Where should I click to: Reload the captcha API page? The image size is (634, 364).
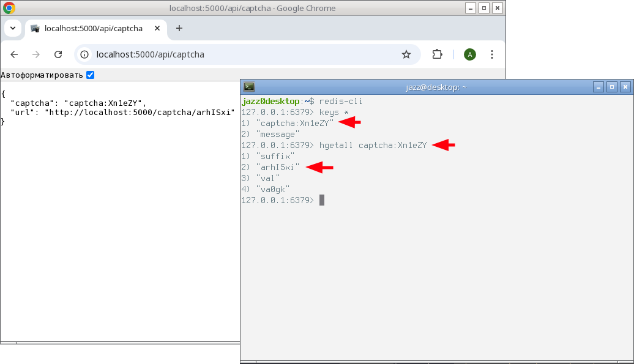(58, 54)
